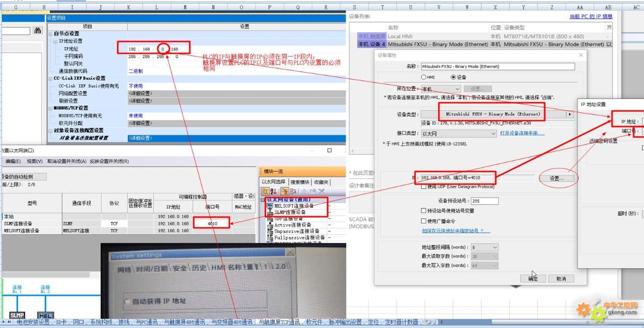Collapse the IP地址设置 tree node

(x=56, y=41)
